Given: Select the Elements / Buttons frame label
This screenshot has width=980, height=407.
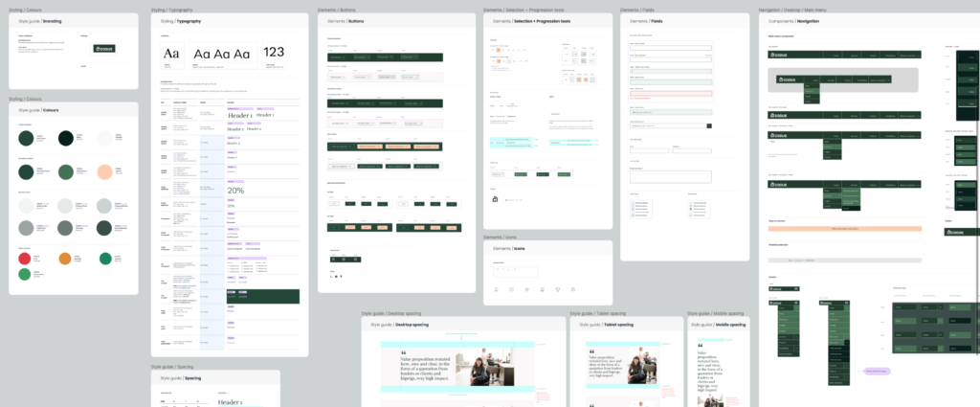Looking at the screenshot, I should pos(338,11).
